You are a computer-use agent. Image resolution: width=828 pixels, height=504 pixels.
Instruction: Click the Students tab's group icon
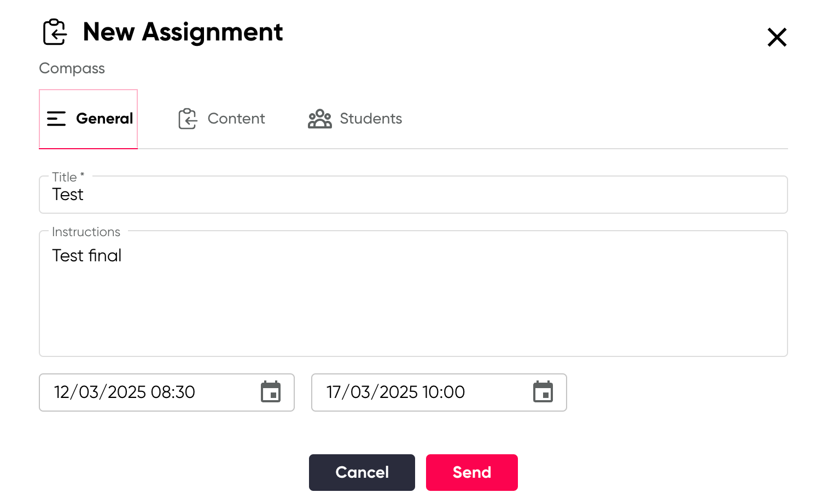pos(320,119)
